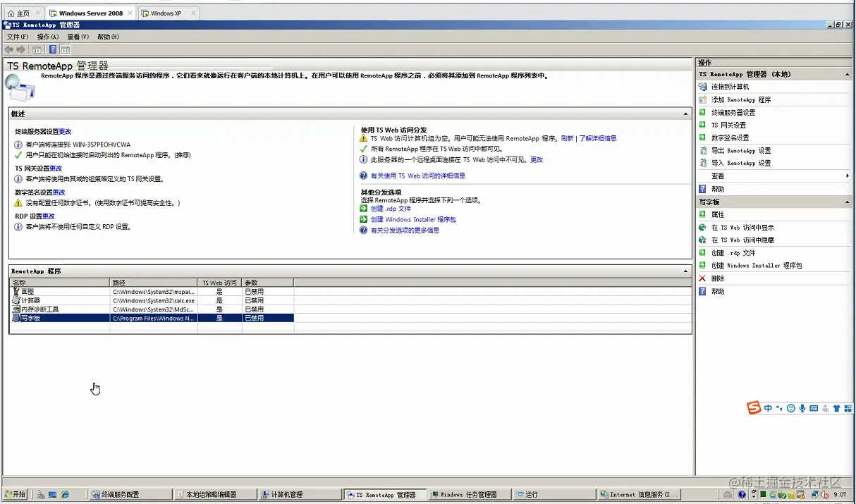Screen dimensions: 856x504
Task: Sort list by TS Web 访问 column header
Action: (220, 283)
